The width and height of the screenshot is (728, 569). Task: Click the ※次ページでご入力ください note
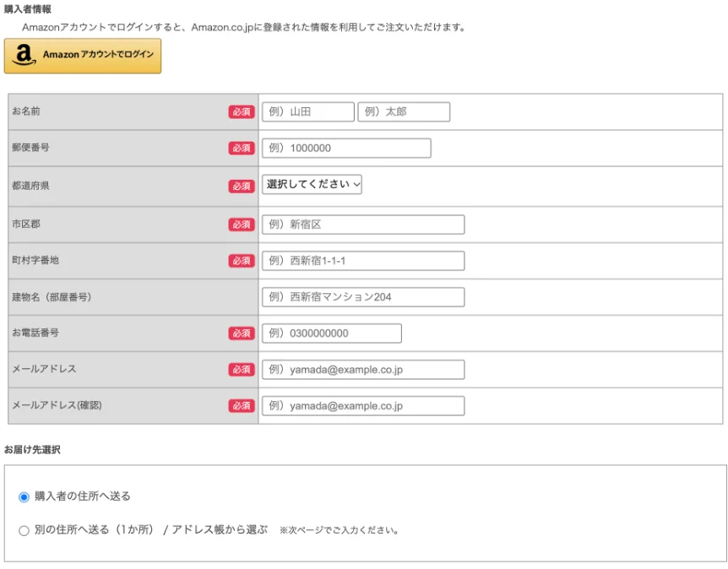click(x=339, y=530)
